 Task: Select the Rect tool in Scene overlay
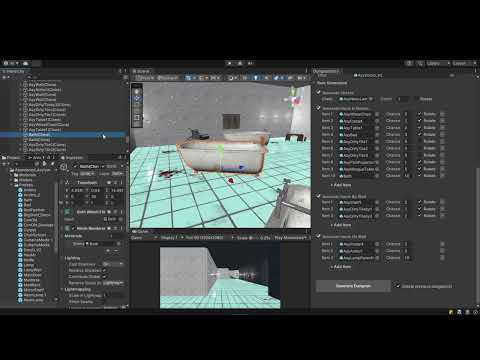point(137,117)
